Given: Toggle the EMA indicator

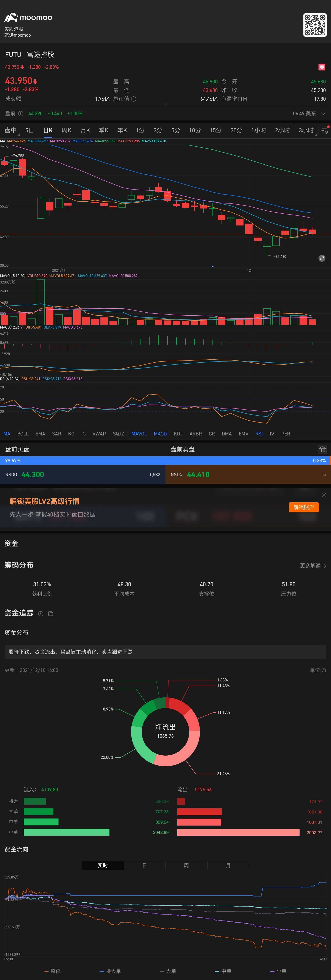Looking at the screenshot, I should click(40, 434).
